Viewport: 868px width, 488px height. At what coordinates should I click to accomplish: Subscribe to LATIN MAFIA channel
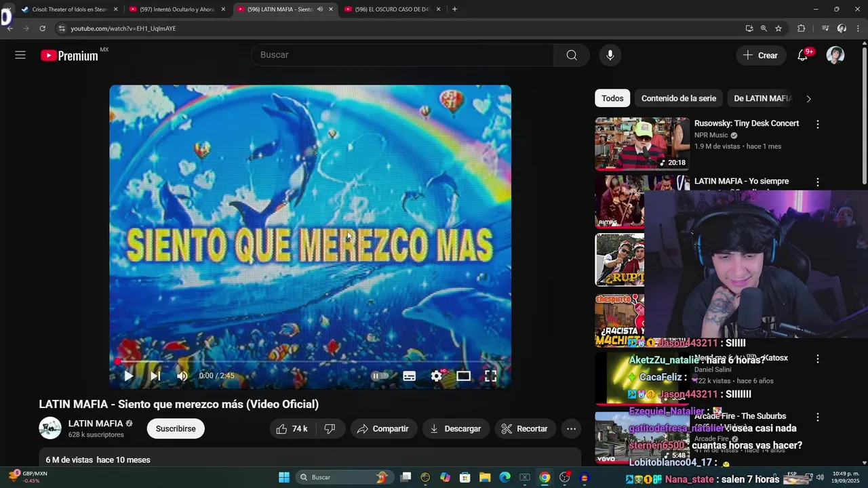coord(176,428)
